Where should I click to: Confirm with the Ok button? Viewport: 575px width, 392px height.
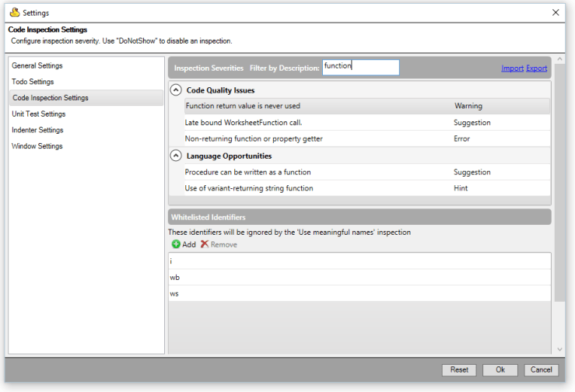[500, 369]
